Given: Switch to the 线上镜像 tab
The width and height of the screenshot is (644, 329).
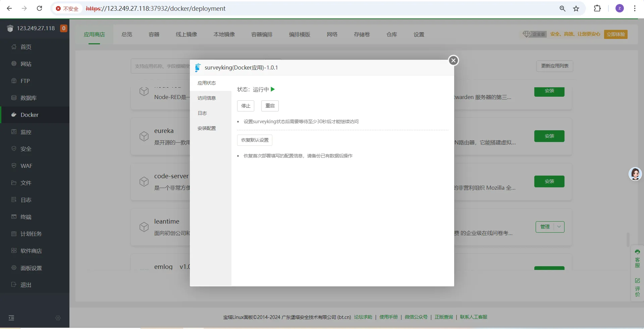Looking at the screenshot, I should click(x=186, y=34).
